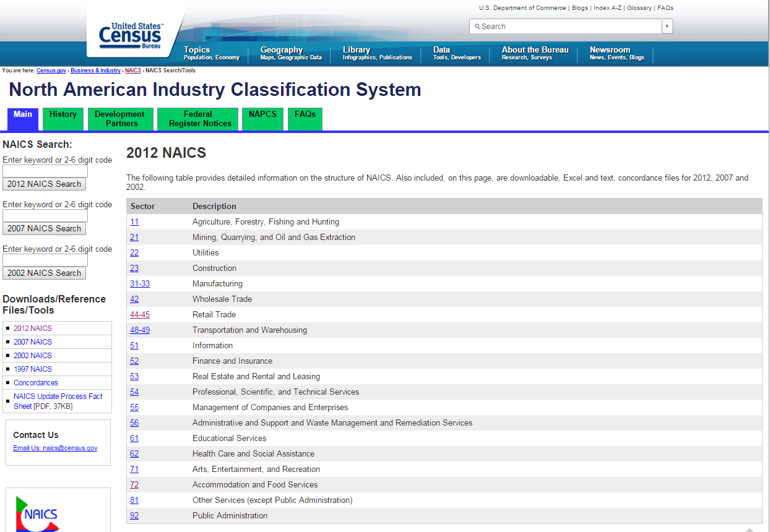770x532 pixels.
Task: Open sector 21 Mining link
Action: [x=134, y=238]
